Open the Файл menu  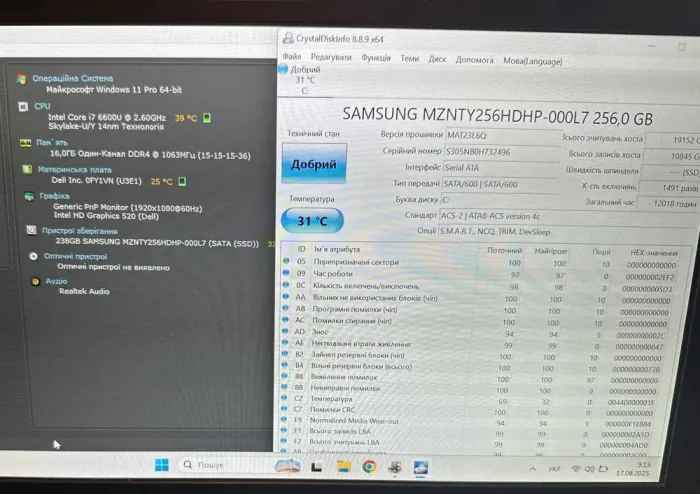[292, 58]
